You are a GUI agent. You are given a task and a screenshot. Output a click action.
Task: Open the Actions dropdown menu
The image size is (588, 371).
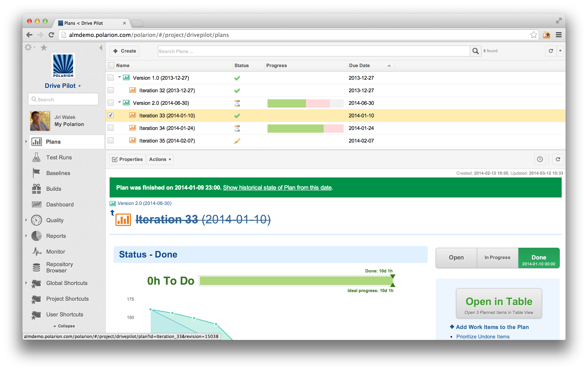coord(160,159)
